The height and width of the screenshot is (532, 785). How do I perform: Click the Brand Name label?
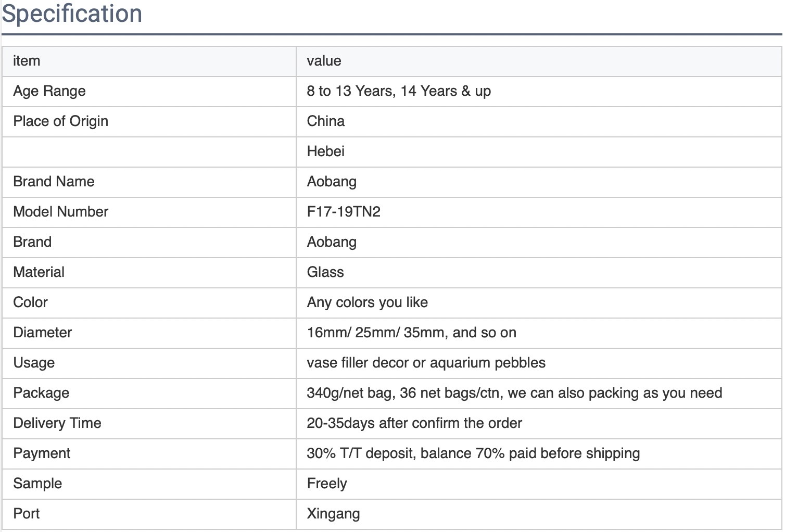click(54, 182)
